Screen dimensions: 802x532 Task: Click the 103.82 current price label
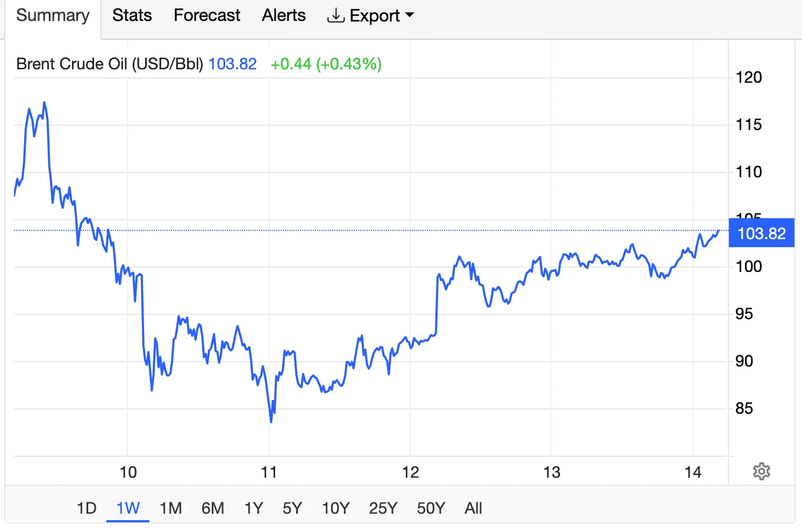coord(761,234)
